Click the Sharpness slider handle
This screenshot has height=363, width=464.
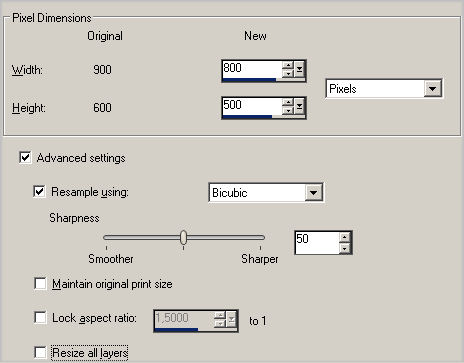(x=183, y=237)
